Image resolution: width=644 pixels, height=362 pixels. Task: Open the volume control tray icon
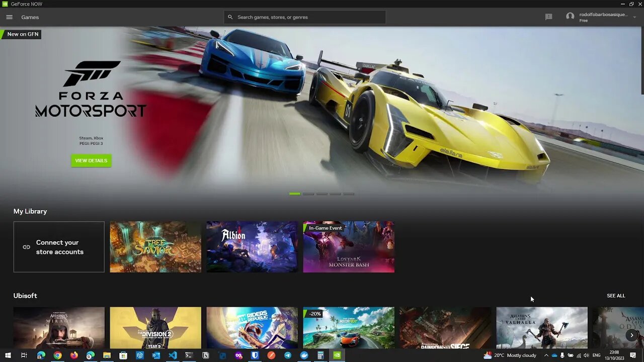(586, 355)
